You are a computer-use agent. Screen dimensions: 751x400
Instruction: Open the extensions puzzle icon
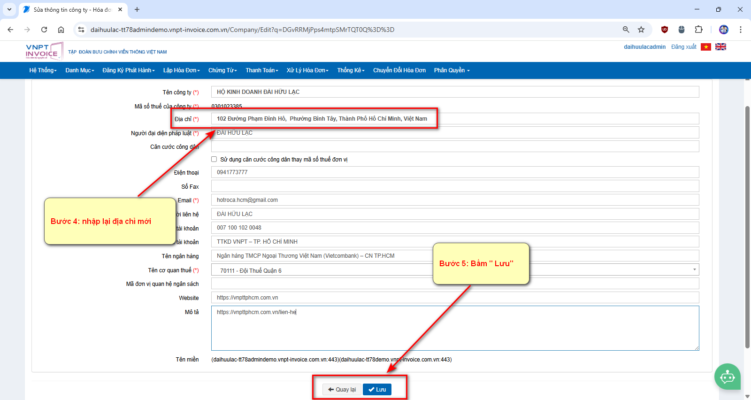click(x=698, y=30)
